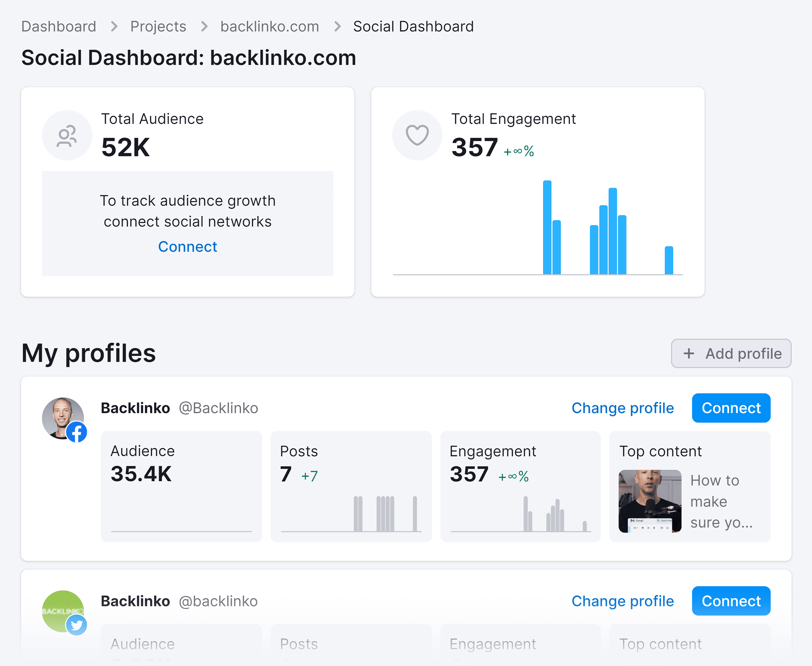Click Connect to track audience growth

pyautogui.click(x=188, y=247)
